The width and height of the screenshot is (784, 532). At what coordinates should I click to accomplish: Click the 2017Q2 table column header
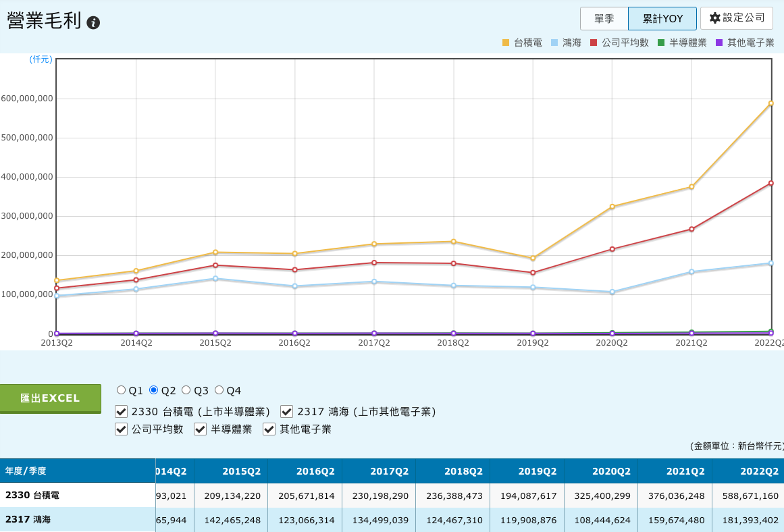click(379, 471)
